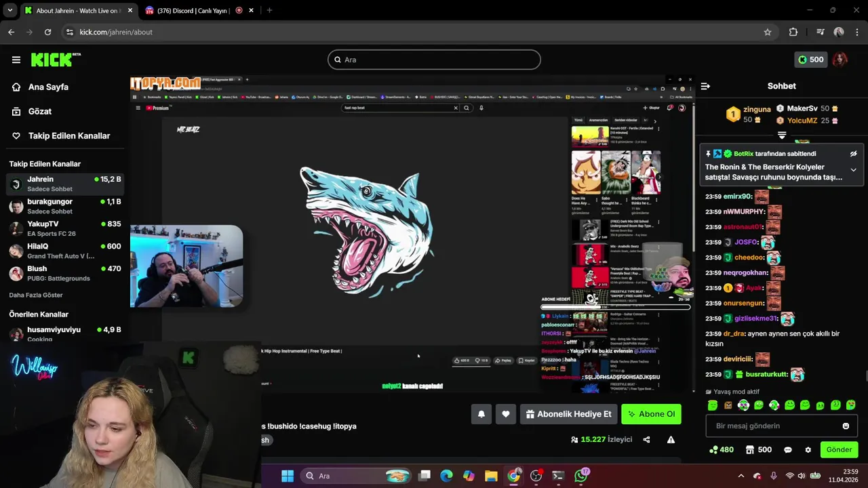Viewport: 868px width, 488px height.
Task: Expand Daha Fazla Göster
Action: coord(36,295)
